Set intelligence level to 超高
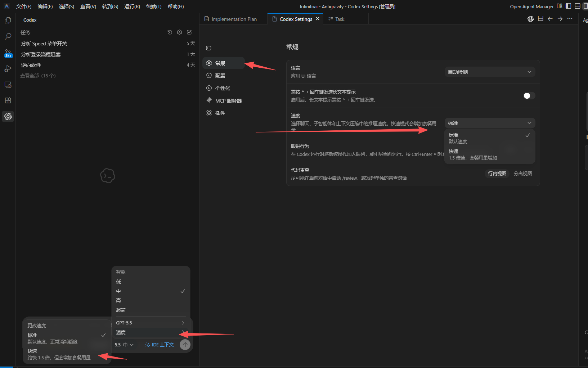The image size is (588, 368). [151, 310]
